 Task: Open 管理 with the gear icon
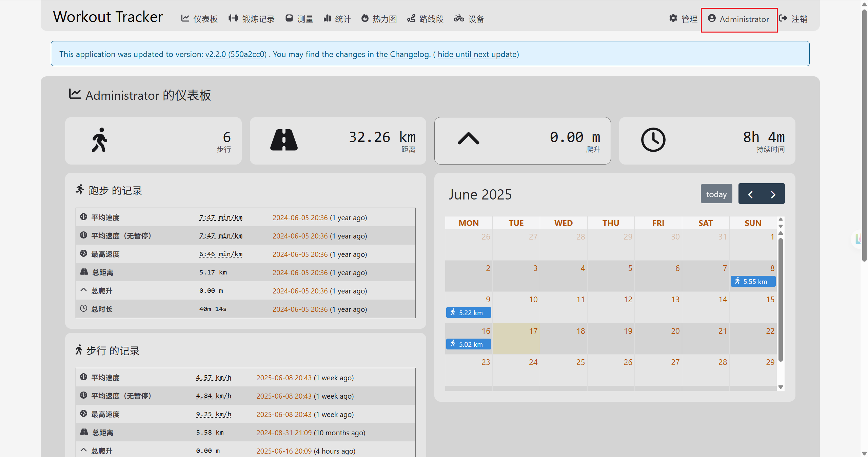click(673, 18)
